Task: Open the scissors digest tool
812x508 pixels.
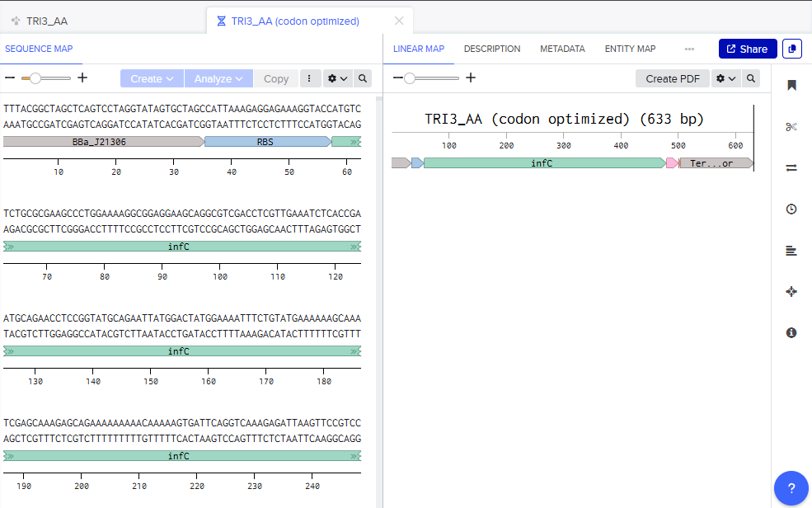Action: click(791, 126)
